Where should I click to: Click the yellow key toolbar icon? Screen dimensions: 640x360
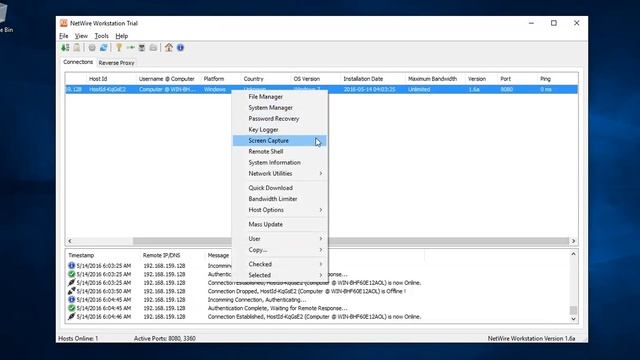tap(119, 48)
